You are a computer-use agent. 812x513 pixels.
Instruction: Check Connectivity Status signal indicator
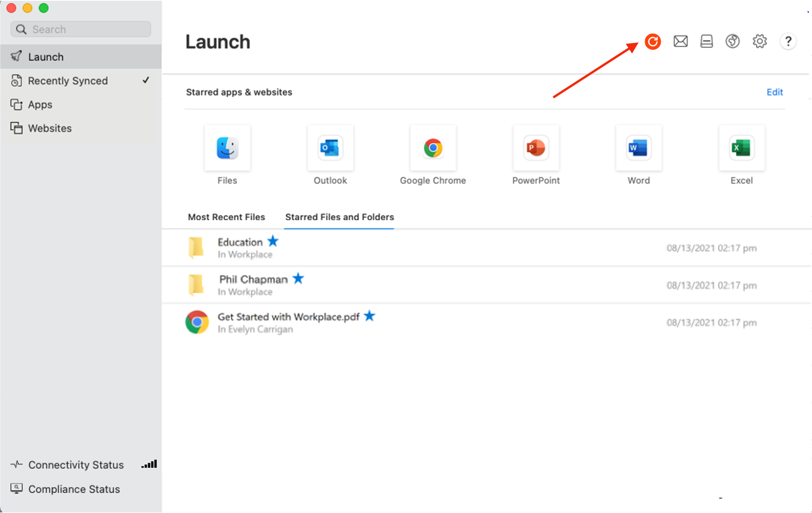[x=149, y=464]
